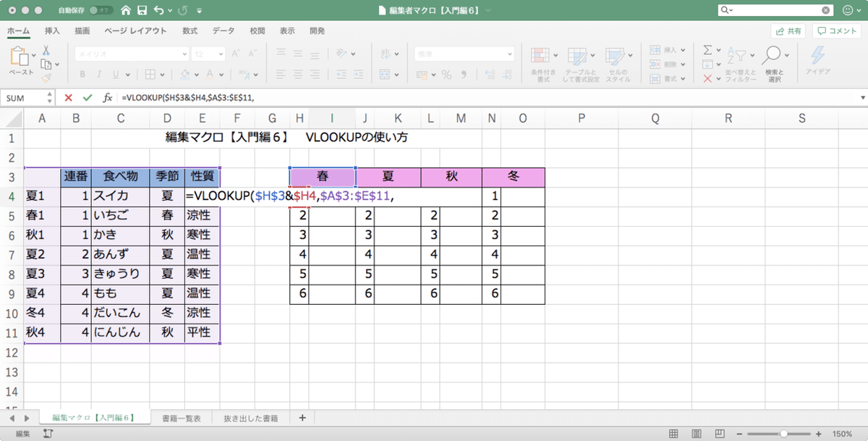Confirm the formula with the green checkmark
868x441 pixels.
coord(88,97)
